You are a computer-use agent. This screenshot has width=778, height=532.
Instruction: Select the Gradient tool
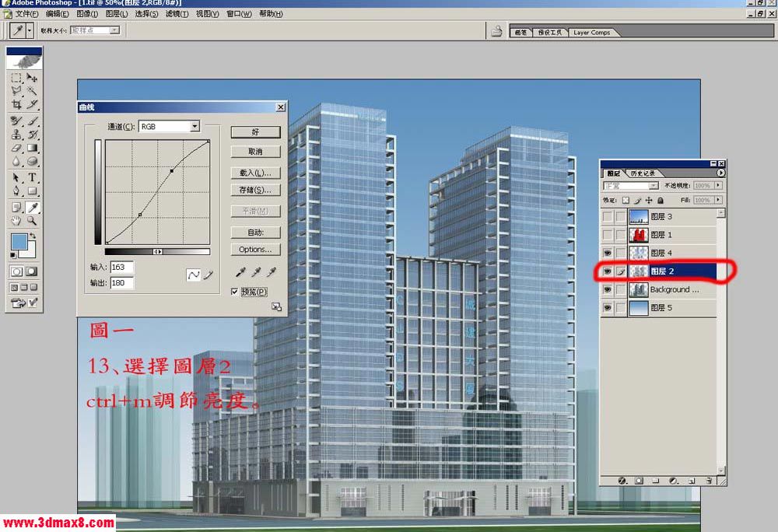pyautogui.click(x=32, y=148)
